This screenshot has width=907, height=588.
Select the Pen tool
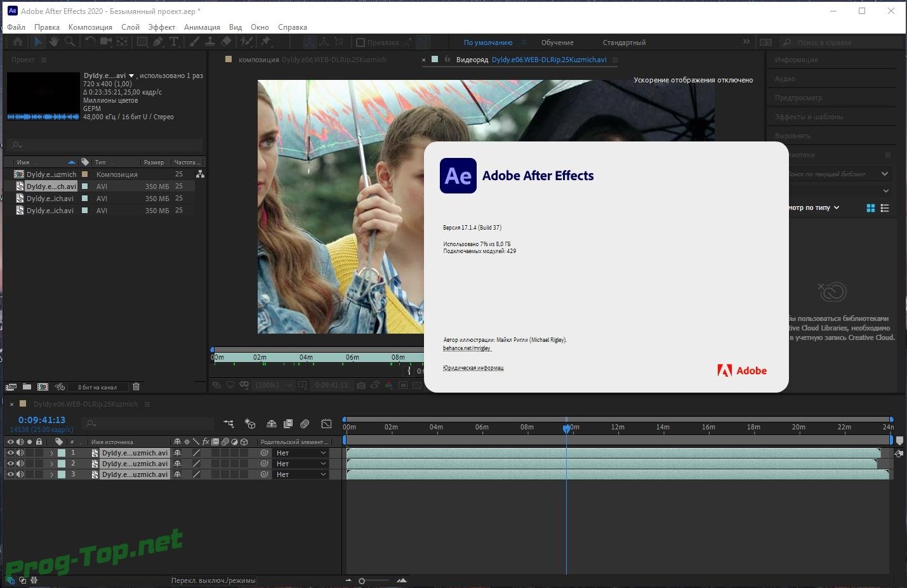point(158,42)
